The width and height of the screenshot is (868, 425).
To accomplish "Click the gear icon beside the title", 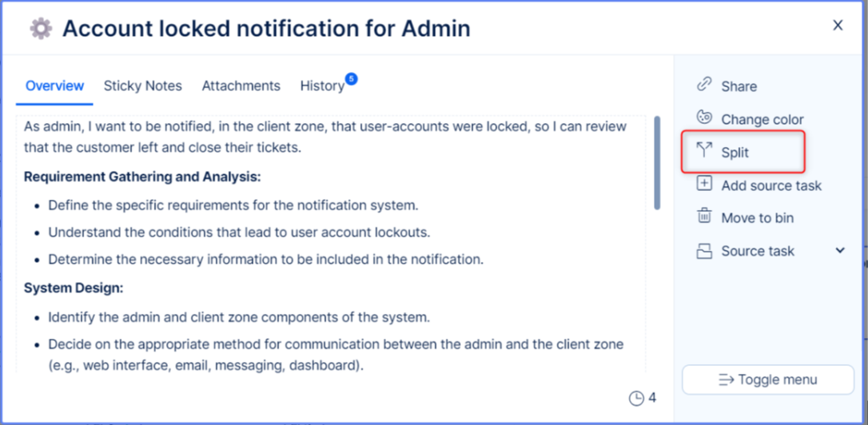I will 41,29.
